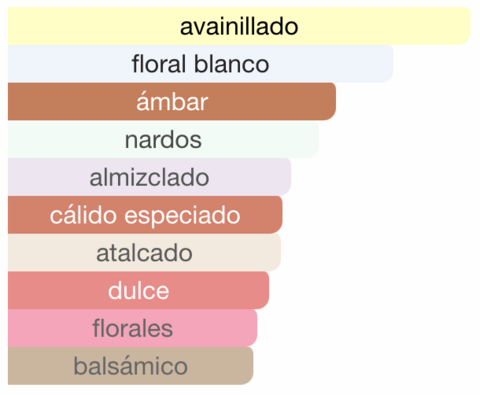Click the almizclado text label
Image resolution: width=480 pixels, height=395 pixels.
point(149,177)
